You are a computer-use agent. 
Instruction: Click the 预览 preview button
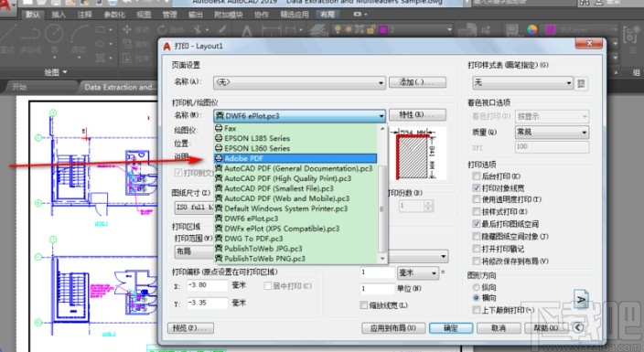tap(190, 328)
